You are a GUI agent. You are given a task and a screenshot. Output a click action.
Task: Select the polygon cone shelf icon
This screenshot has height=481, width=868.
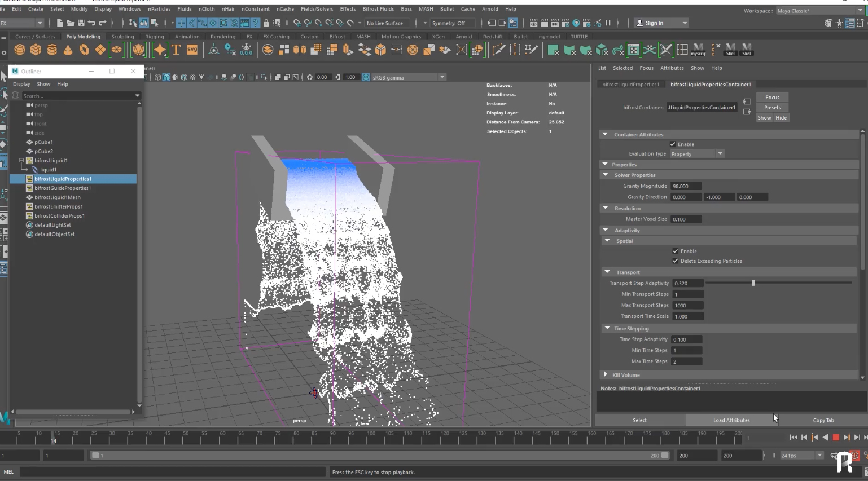click(x=68, y=50)
